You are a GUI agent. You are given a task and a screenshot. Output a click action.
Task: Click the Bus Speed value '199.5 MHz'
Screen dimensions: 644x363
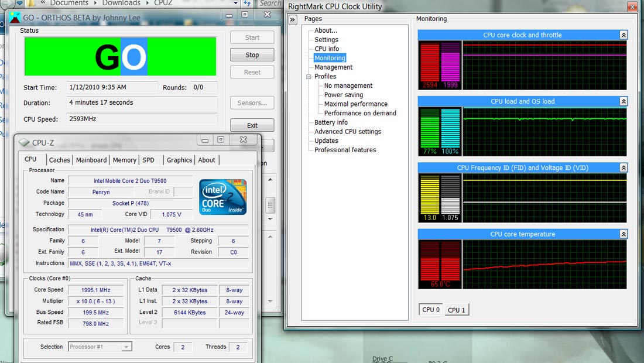coord(95,313)
